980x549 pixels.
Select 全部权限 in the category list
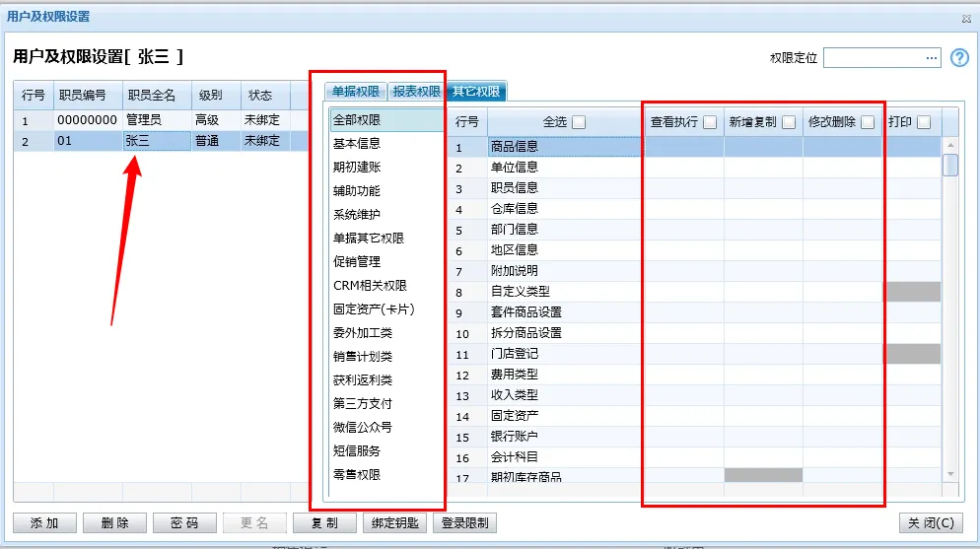[386, 120]
